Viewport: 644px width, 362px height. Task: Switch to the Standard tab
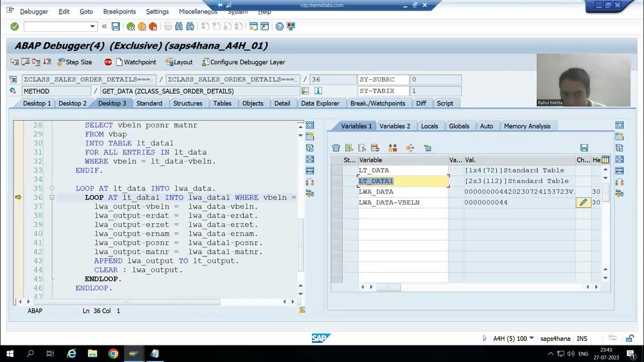pyautogui.click(x=149, y=103)
